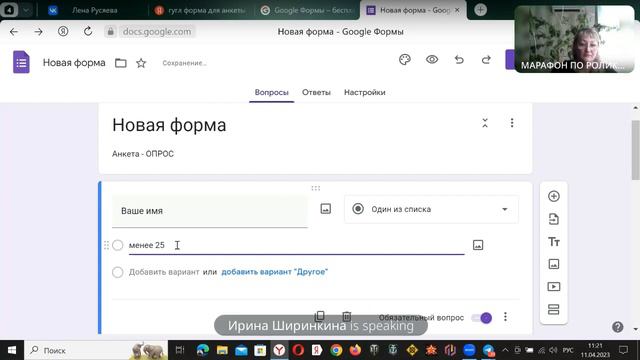
Task: Edit the form description Анкета - ОПРОС
Action: pos(143,154)
